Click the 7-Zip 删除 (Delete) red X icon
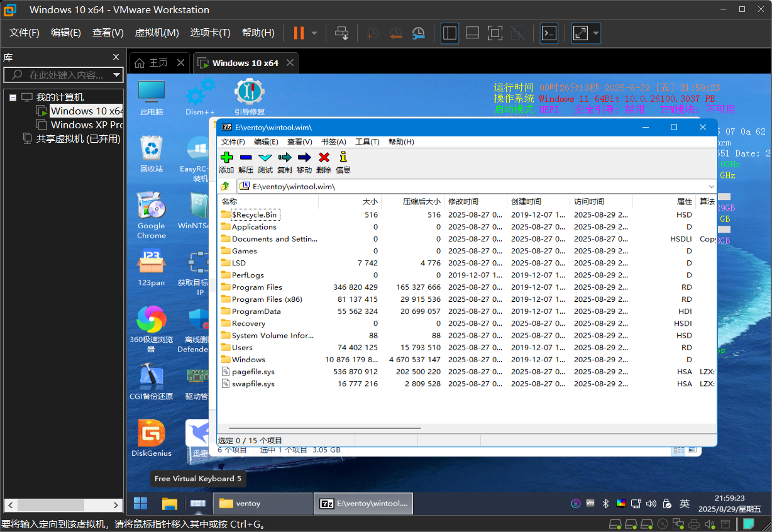Image resolution: width=772 pixels, height=532 pixels. point(324,157)
